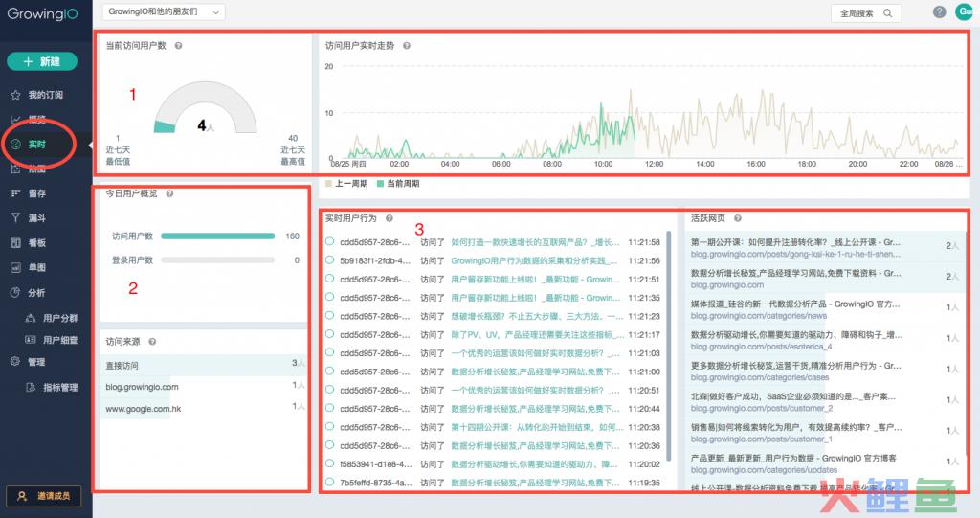
Task: Click the 登录用户数 progress bar
Action: pos(217,260)
